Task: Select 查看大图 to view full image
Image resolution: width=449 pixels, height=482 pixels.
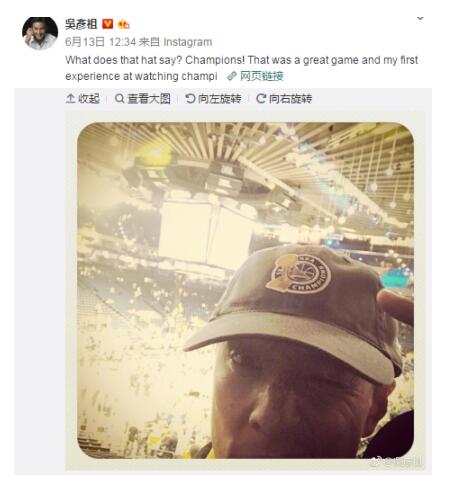Action: (149, 99)
